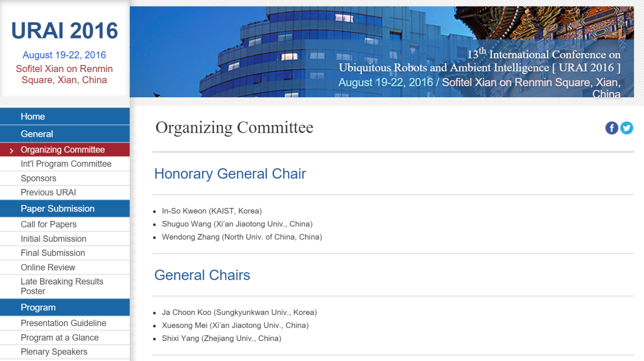Click the Twitter share icon

[x=627, y=128]
